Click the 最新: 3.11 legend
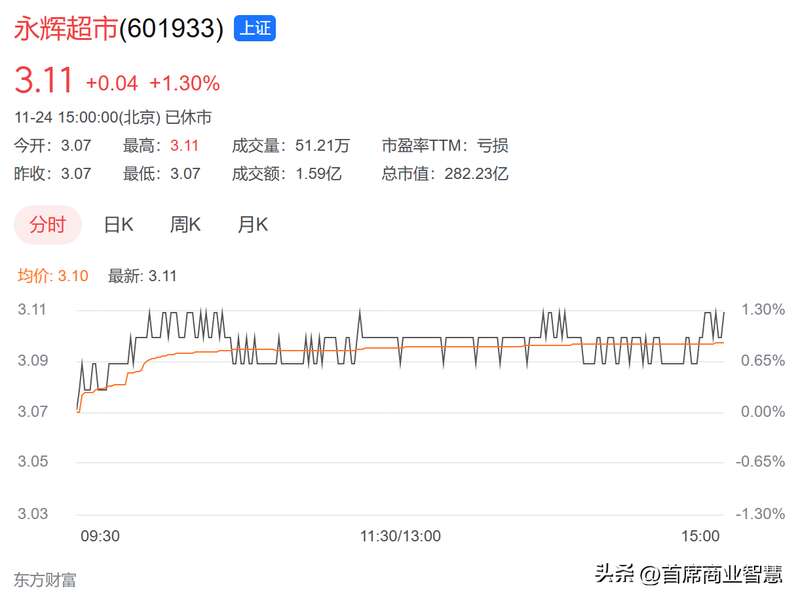The height and width of the screenshot is (601, 800). tap(142, 276)
